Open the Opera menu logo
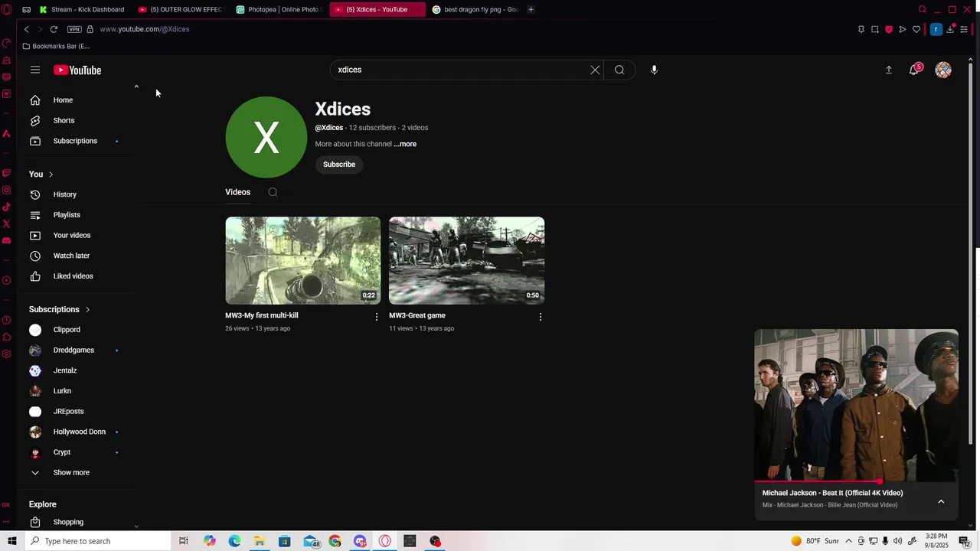This screenshot has width=980, height=551. (x=7, y=10)
